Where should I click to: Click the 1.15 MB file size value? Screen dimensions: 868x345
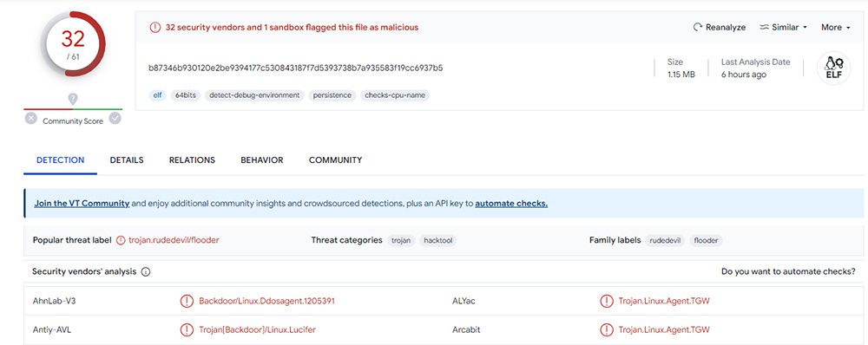click(681, 75)
